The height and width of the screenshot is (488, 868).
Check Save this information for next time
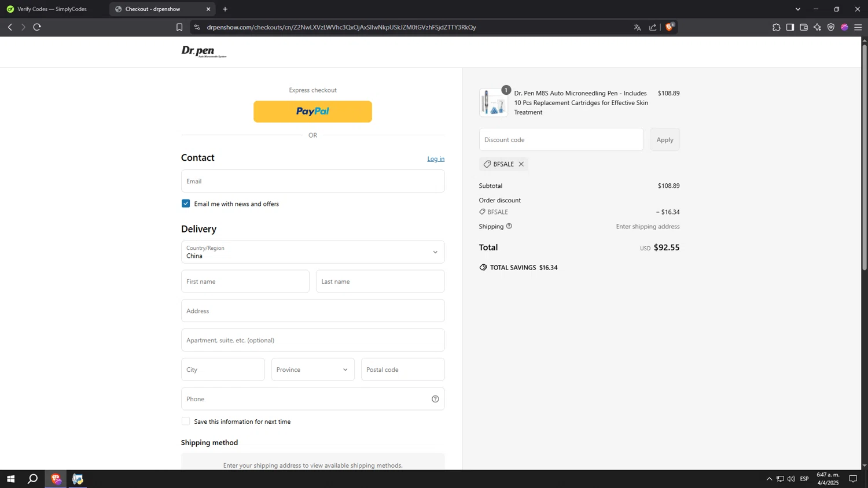pos(186,422)
